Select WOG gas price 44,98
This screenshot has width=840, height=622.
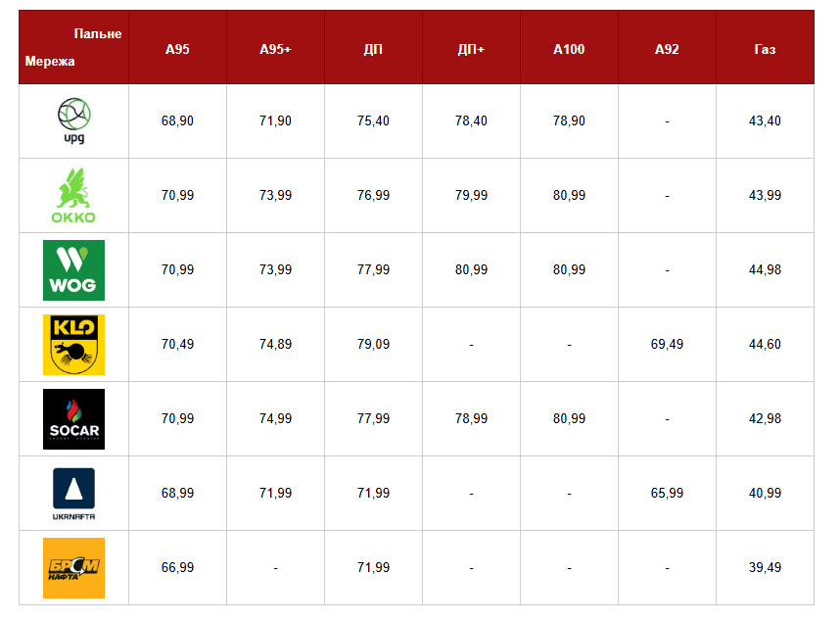(765, 270)
